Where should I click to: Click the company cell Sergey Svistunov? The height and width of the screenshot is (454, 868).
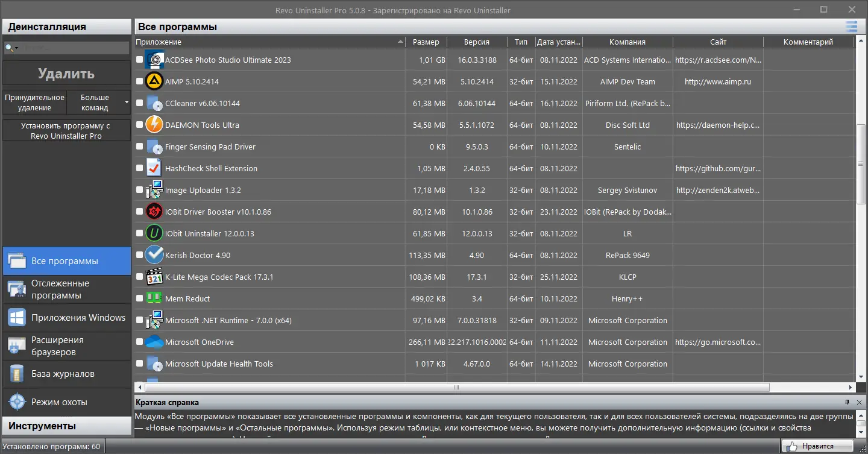click(x=627, y=190)
